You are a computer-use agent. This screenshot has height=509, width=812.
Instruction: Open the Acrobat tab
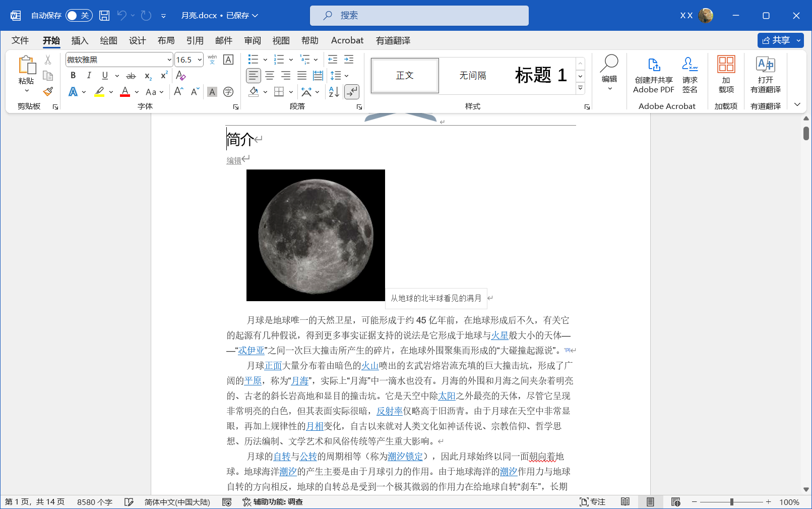coord(347,40)
